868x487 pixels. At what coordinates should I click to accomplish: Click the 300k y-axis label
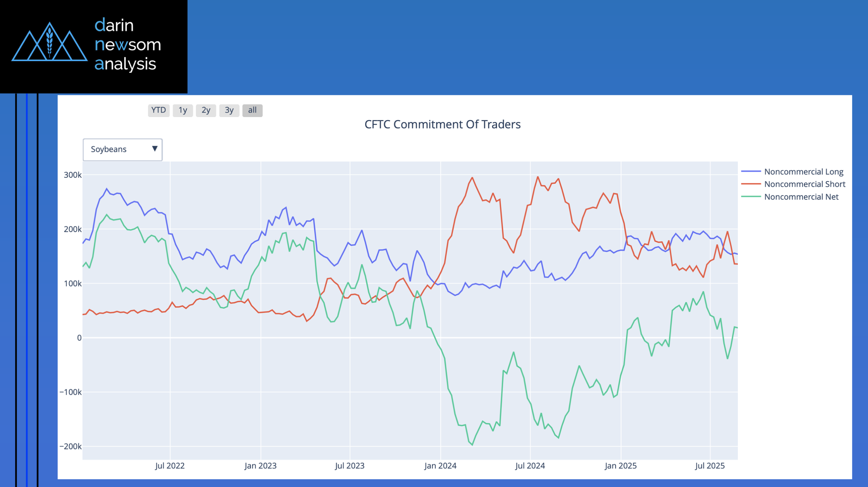tap(73, 175)
